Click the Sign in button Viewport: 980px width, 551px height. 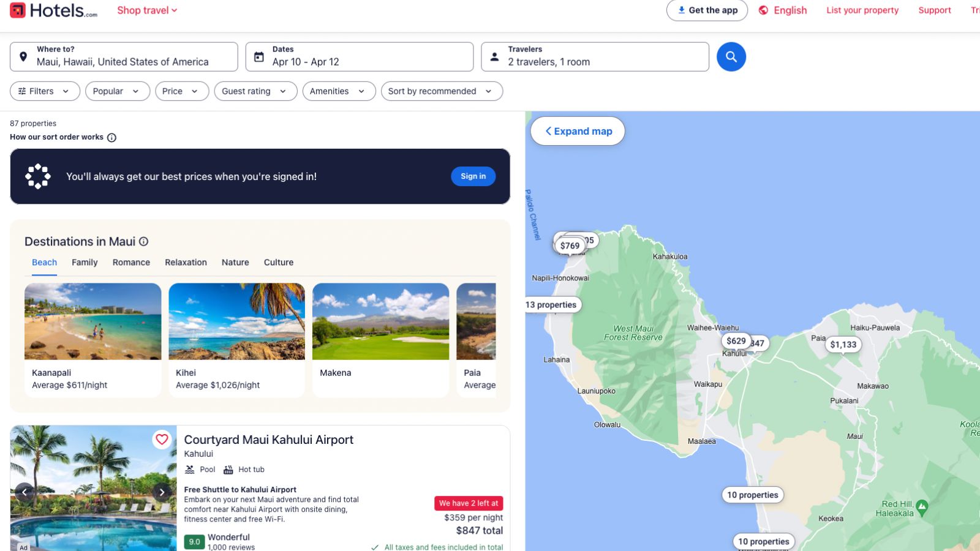pos(473,176)
